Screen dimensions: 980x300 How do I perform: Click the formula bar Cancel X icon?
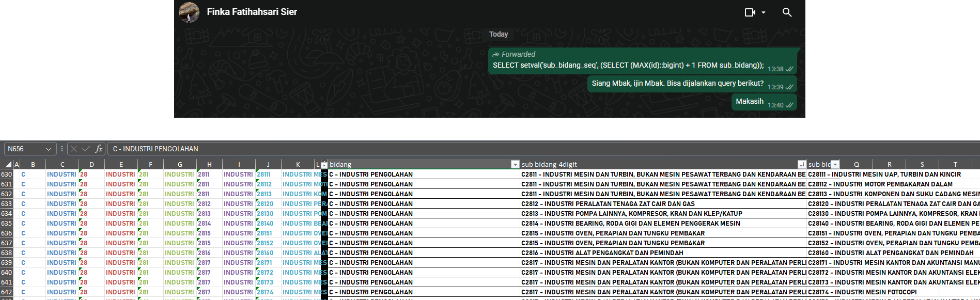74,149
